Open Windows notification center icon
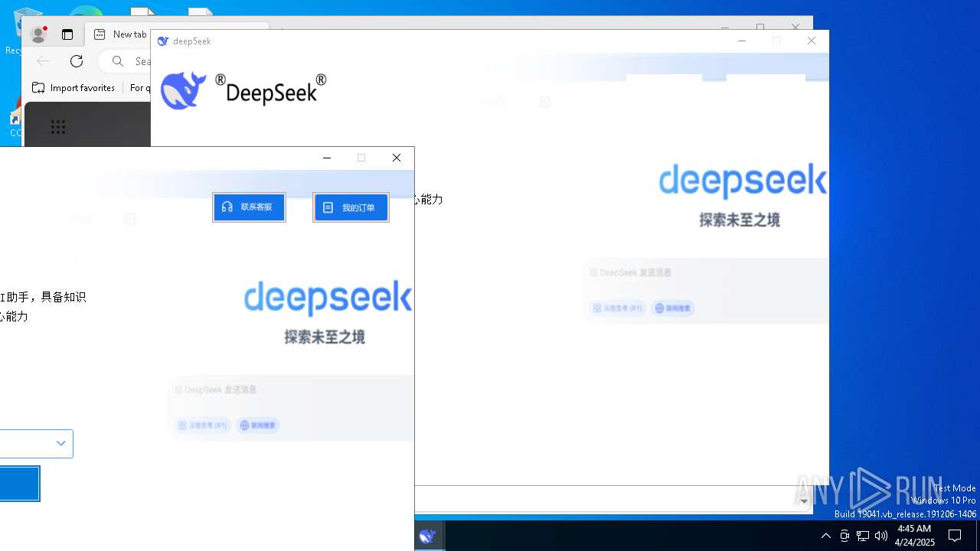Viewport: 980px width, 551px height. coord(955,536)
